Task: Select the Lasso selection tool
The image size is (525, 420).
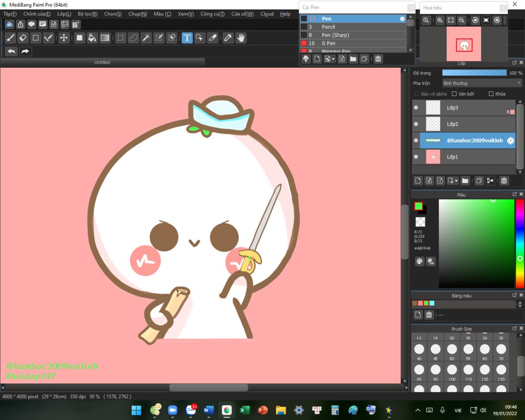Action: point(133,38)
